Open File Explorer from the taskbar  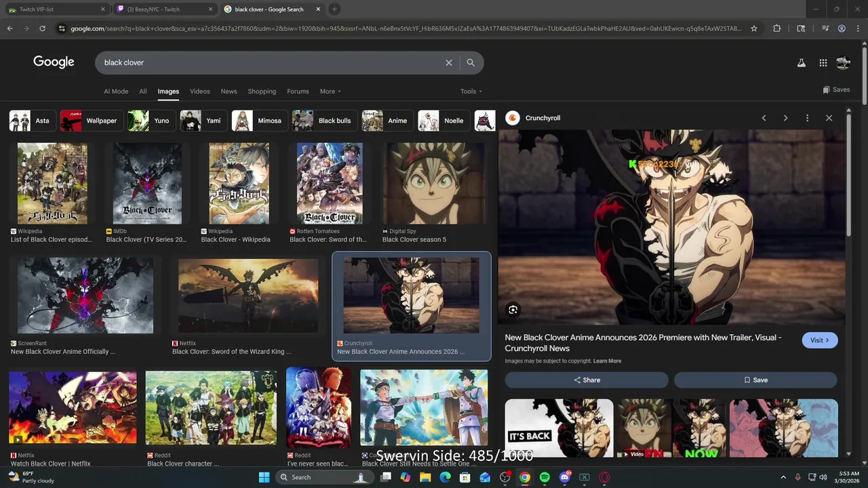tap(425, 477)
